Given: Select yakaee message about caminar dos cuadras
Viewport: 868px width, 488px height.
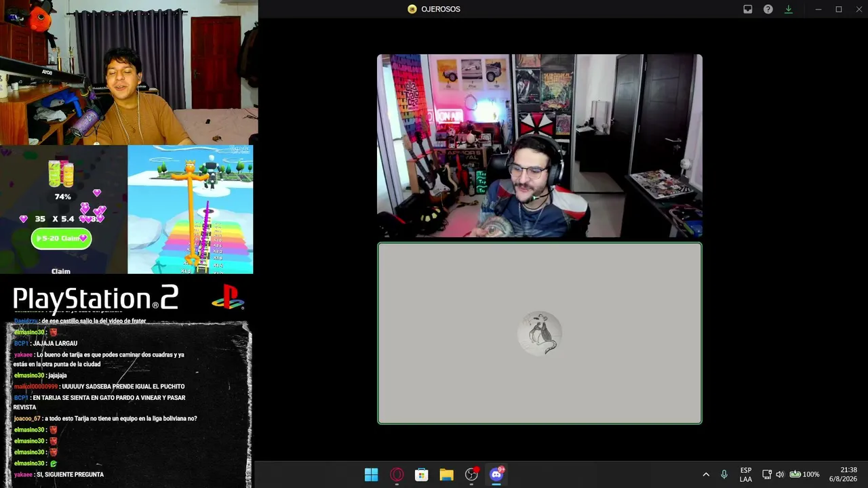Looking at the screenshot, I should coord(99,359).
